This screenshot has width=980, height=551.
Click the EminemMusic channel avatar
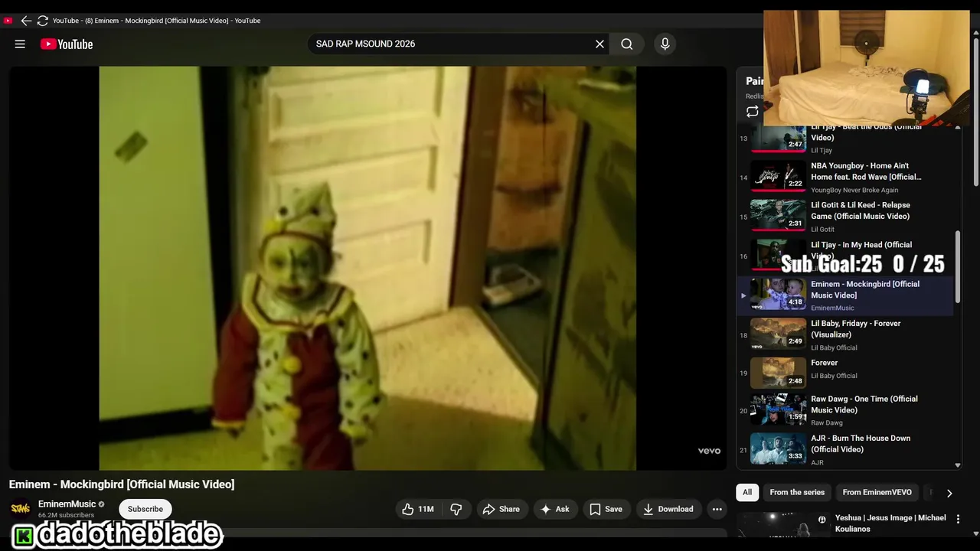(x=21, y=509)
